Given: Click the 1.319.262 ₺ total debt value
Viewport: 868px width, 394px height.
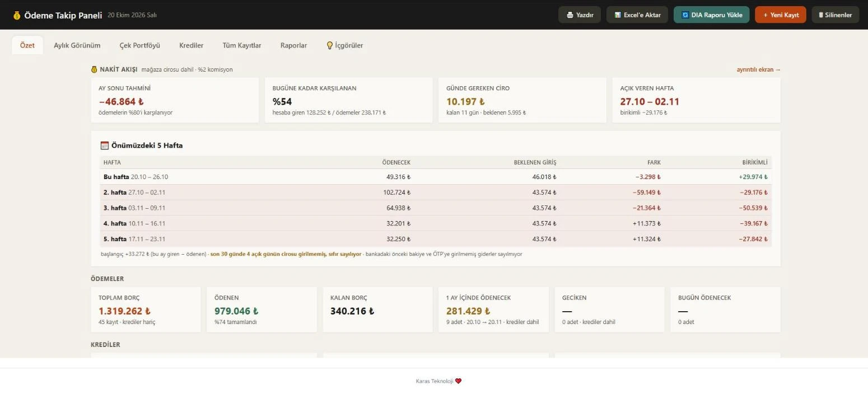Looking at the screenshot, I should point(124,311).
